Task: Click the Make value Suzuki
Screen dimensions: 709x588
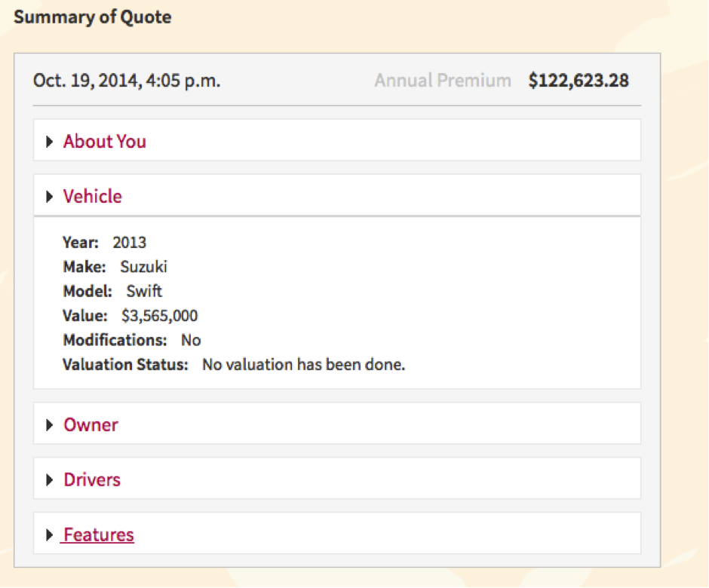Action: point(144,267)
